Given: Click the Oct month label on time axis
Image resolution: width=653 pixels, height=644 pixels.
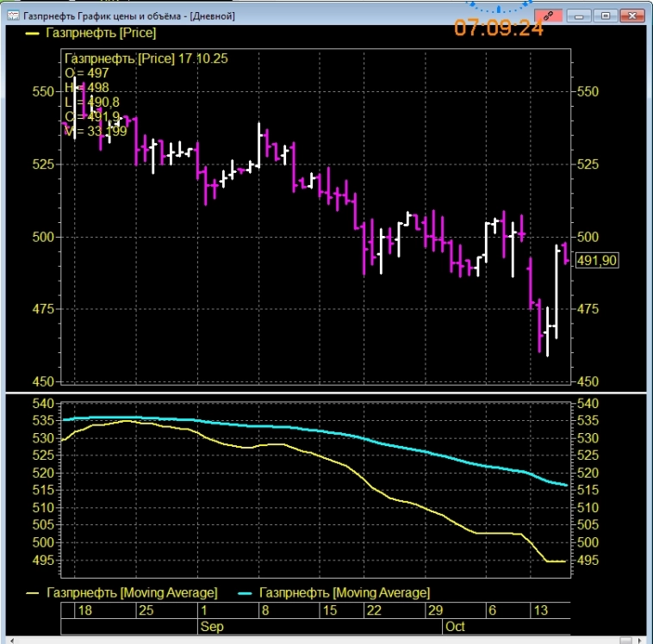Looking at the screenshot, I should (x=454, y=626).
